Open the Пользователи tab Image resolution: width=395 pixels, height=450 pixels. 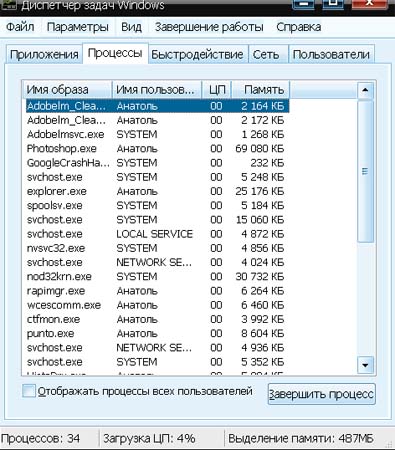tap(331, 54)
